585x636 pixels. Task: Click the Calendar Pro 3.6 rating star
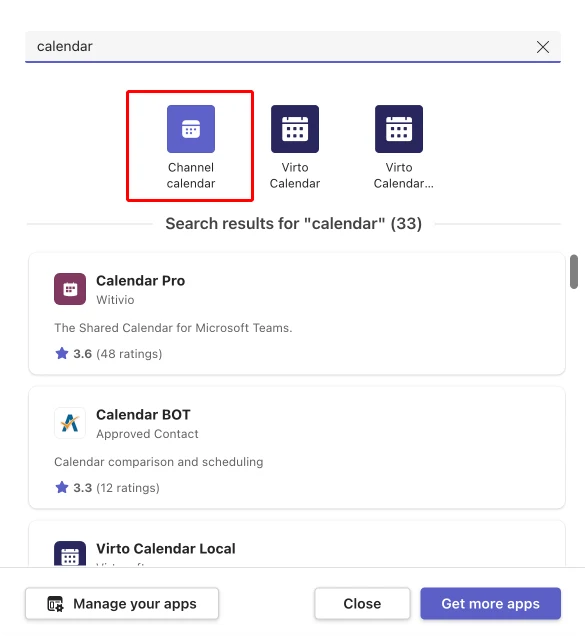pos(62,353)
